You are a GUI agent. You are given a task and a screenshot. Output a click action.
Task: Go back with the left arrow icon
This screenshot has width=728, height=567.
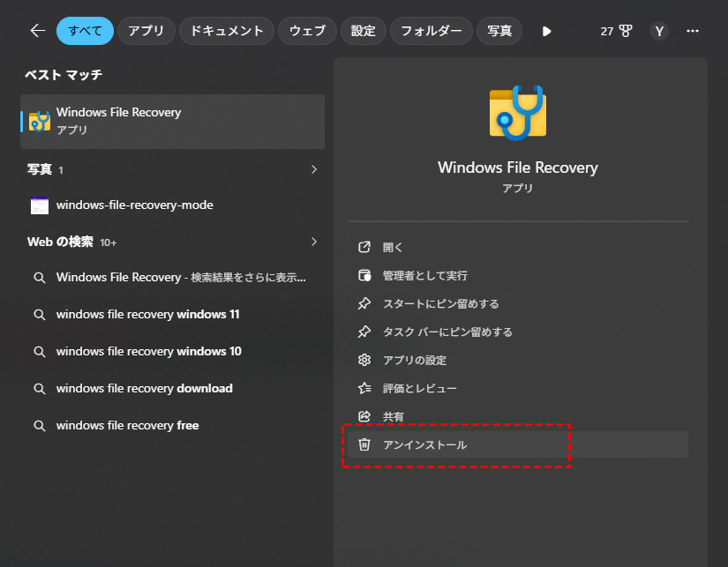click(38, 31)
